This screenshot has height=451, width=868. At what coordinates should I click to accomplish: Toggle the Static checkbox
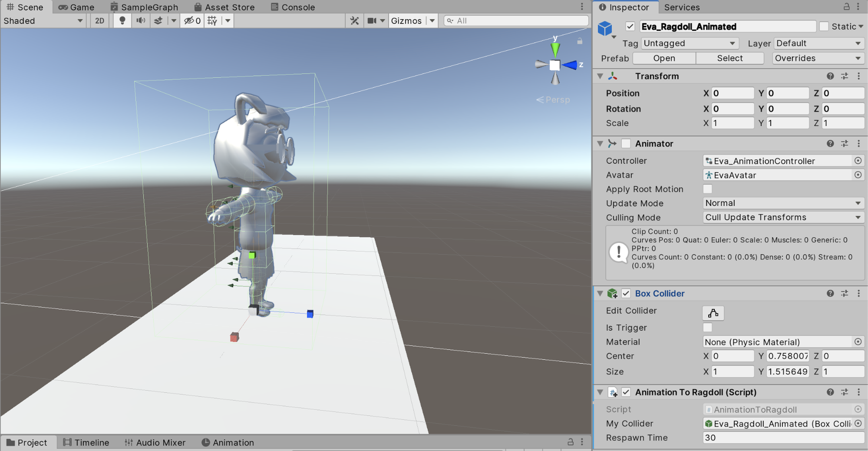pyautogui.click(x=824, y=27)
